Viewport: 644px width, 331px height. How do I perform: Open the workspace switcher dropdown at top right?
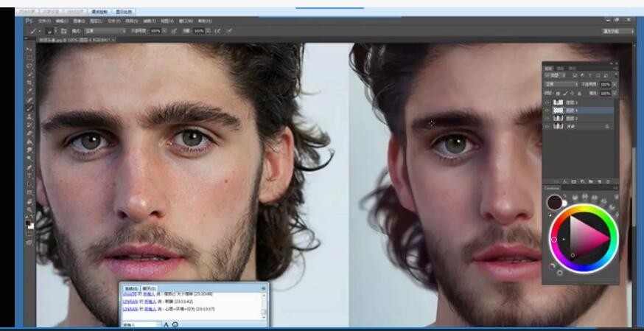(618, 31)
